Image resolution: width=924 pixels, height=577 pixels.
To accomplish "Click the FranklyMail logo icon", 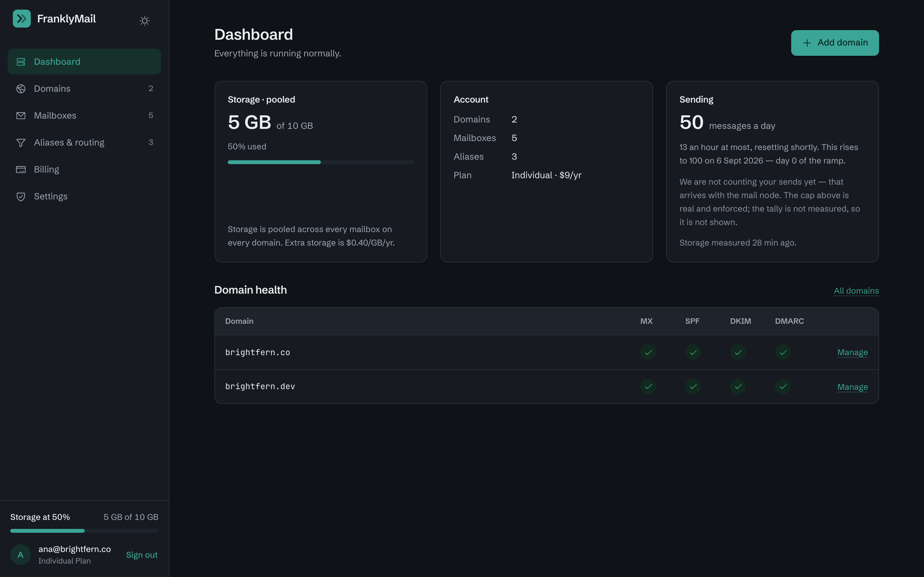I will click(22, 19).
